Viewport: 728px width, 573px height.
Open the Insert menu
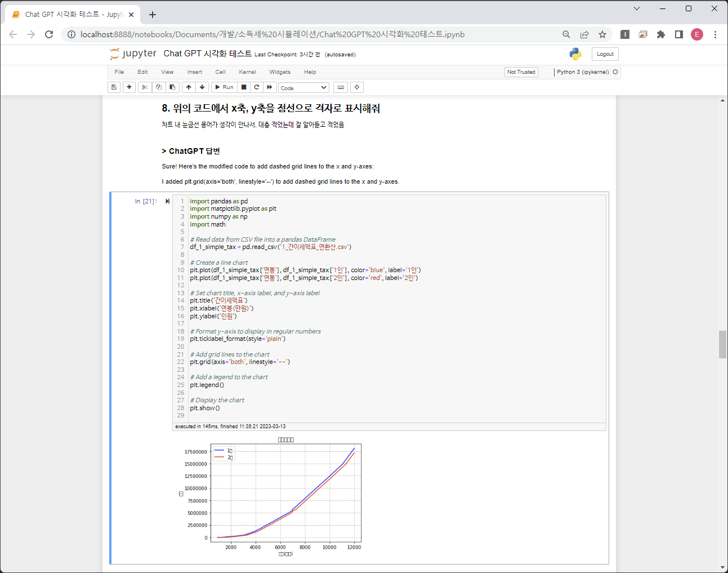click(x=195, y=72)
